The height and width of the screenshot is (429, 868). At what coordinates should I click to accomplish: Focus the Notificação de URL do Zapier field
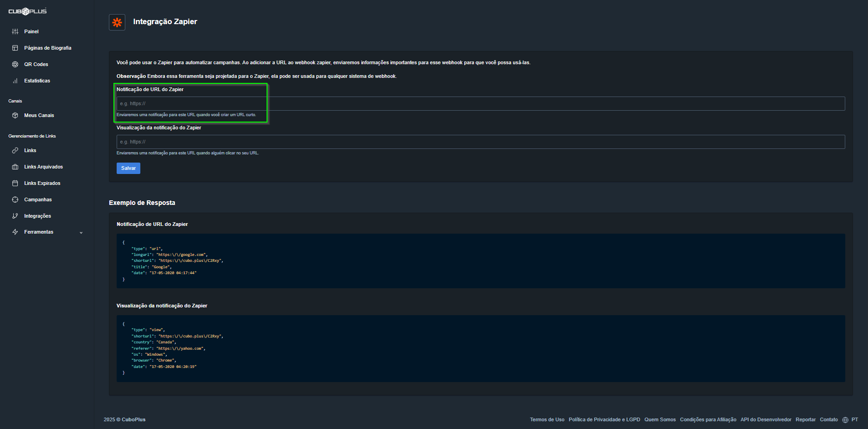(x=481, y=103)
